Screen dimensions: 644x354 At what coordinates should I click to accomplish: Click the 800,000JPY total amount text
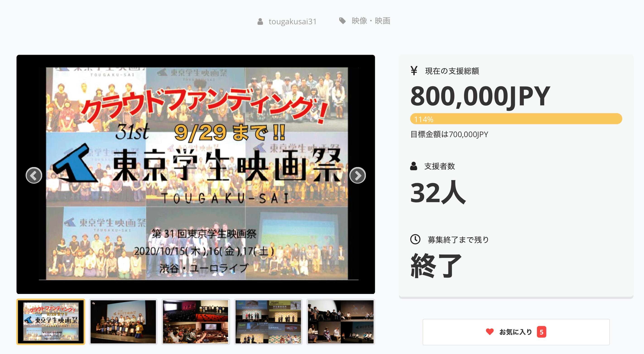tap(480, 96)
